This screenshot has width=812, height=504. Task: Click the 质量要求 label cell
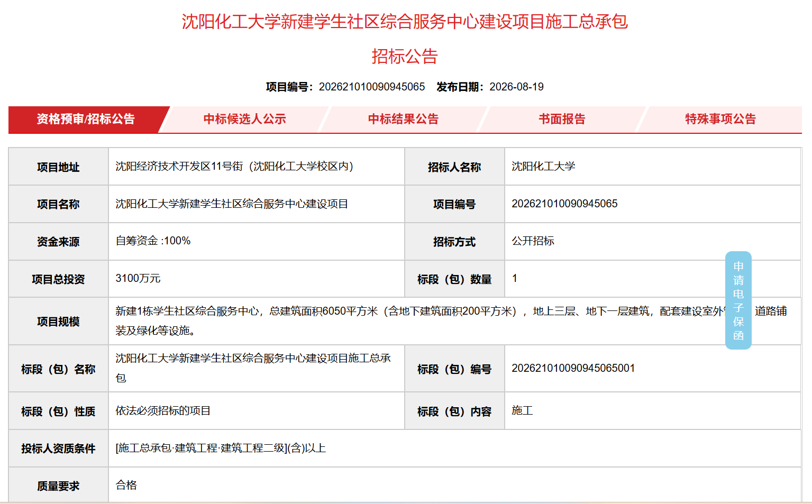coord(58,485)
